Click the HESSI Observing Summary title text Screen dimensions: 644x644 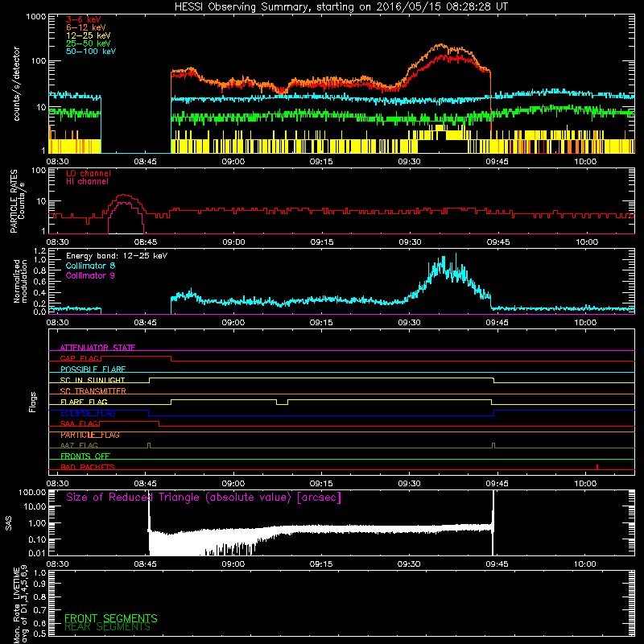coord(341,7)
